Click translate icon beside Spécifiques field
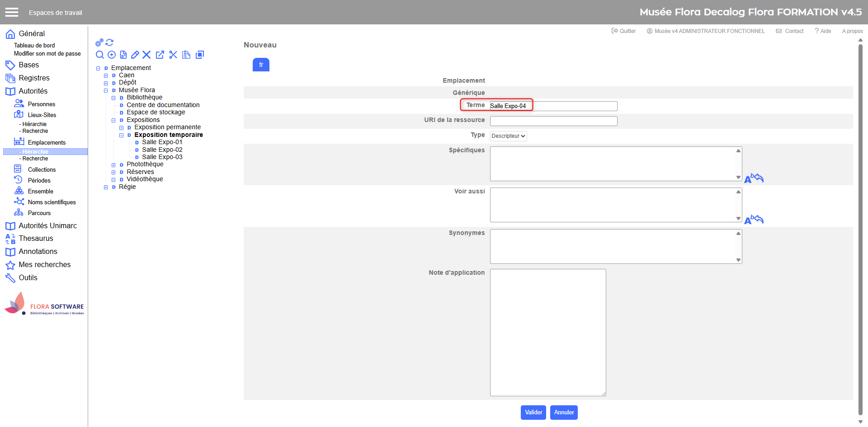This screenshot has width=868, height=427. pos(754,178)
